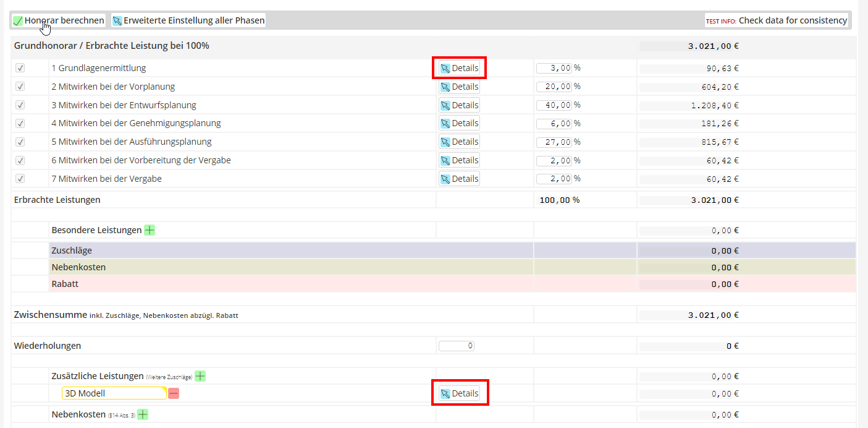Click the green plus next to Besondere Leistungen
The width and height of the screenshot is (868, 428).
click(150, 230)
